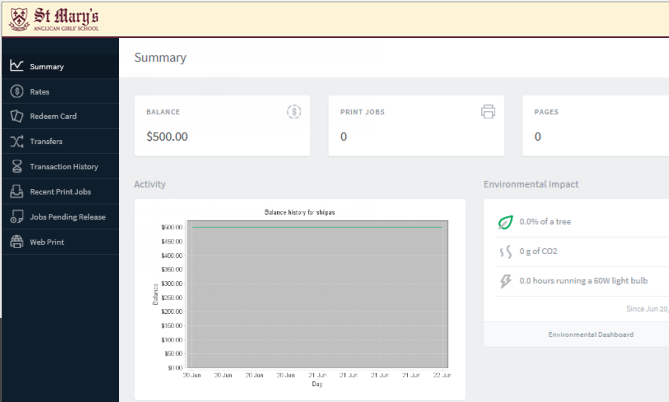Click the '60W light bulb' hours text

583,280
